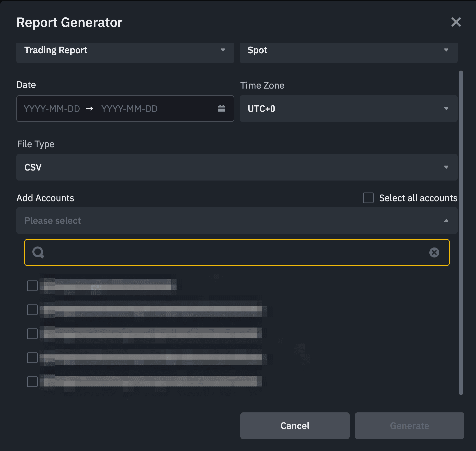Image resolution: width=476 pixels, height=451 pixels.
Task: Open the Trading Report dropdown
Action: click(125, 51)
